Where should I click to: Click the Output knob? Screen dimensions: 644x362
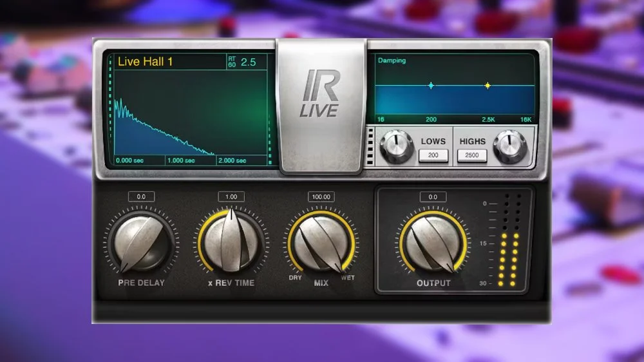click(x=433, y=243)
